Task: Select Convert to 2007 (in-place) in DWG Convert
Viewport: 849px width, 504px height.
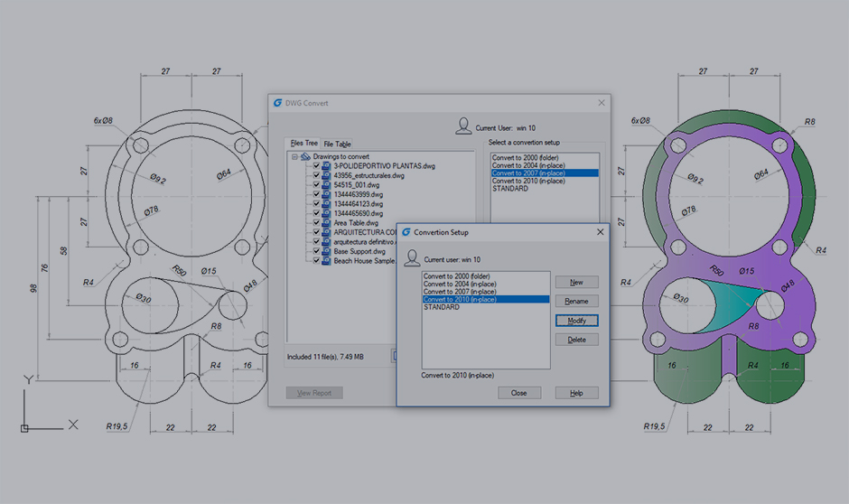Action: pos(545,173)
